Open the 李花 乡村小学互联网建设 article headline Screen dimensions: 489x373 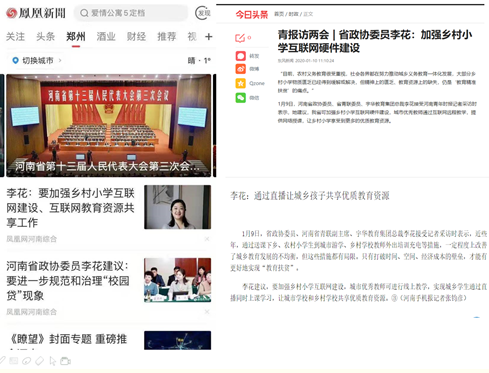coord(70,208)
